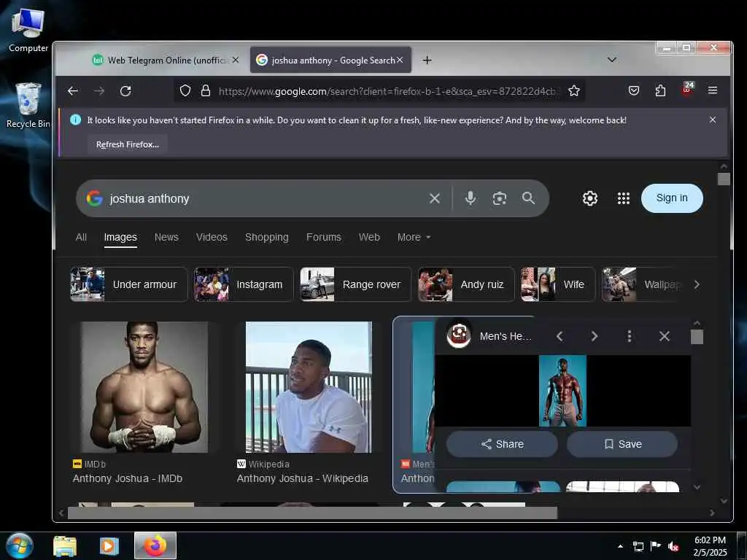Show previous image in preview panel

pyautogui.click(x=560, y=336)
